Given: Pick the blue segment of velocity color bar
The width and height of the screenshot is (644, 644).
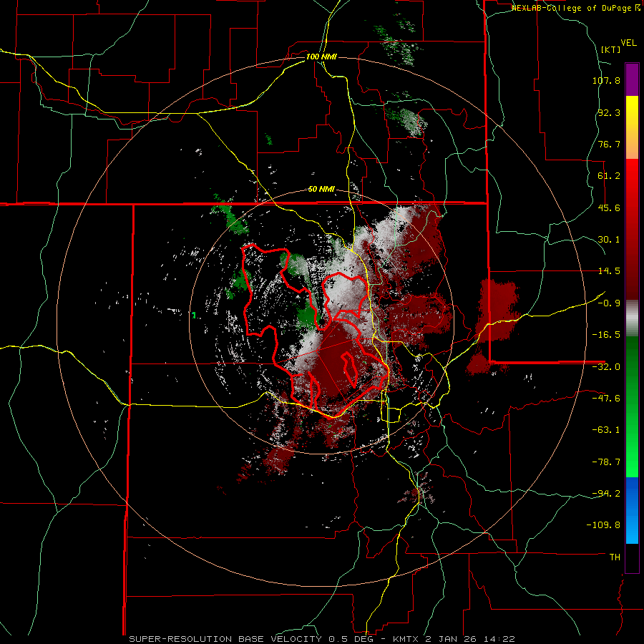Looking at the screenshot, I should point(632,510).
